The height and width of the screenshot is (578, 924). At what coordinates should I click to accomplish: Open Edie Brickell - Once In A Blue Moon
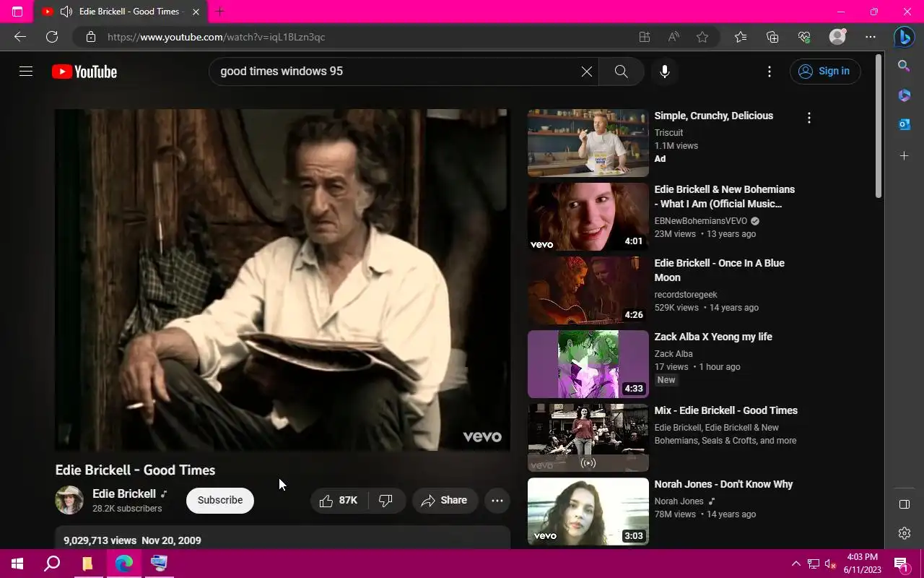click(719, 270)
